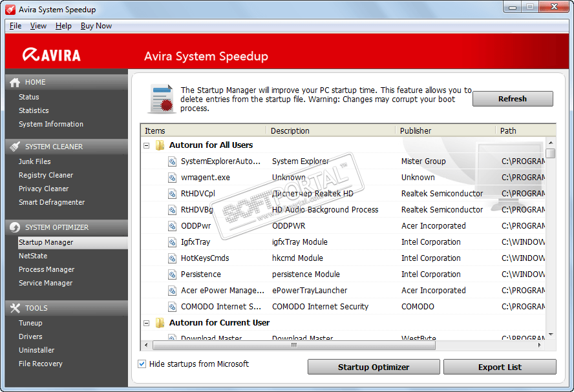Click the RtHDVCpl entry icon
The width and height of the screenshot is (574, 392).
click(173, 194)
